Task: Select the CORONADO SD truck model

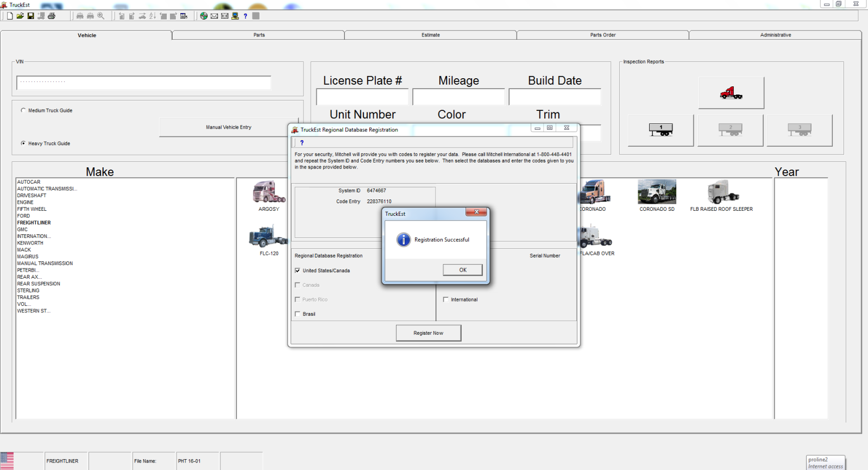Action: [x=657, y=196]
